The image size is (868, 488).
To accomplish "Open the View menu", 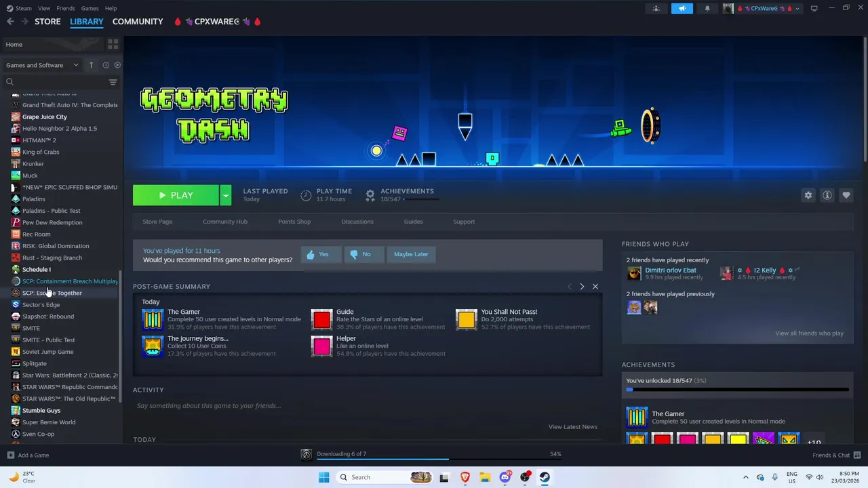I will [44, 8].
